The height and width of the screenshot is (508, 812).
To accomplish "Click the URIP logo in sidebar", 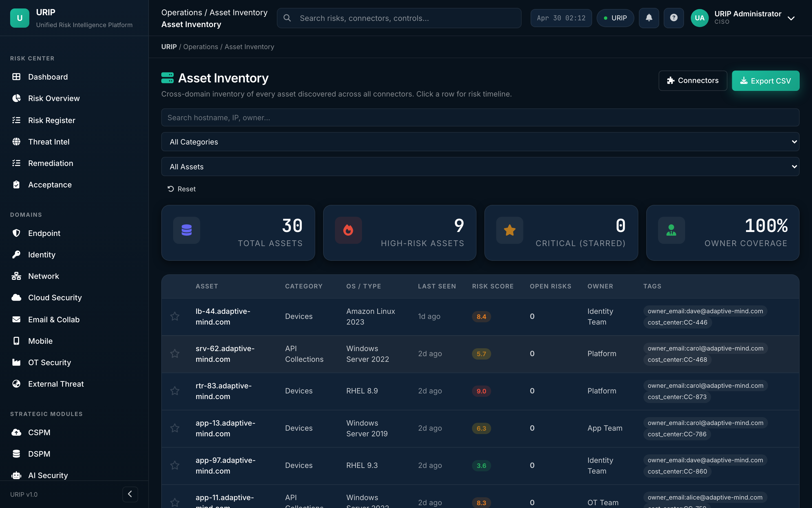I will pyautogui.click(x=19, y=18).
